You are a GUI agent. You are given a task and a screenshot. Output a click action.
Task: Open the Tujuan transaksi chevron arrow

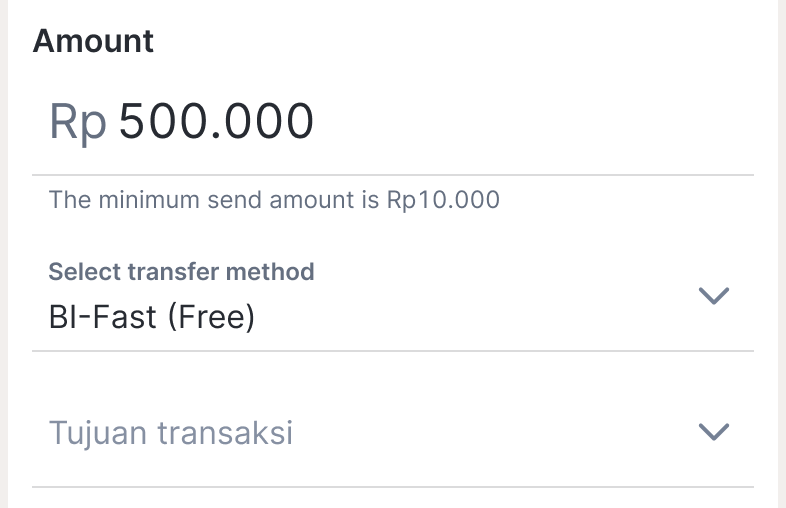713,432
